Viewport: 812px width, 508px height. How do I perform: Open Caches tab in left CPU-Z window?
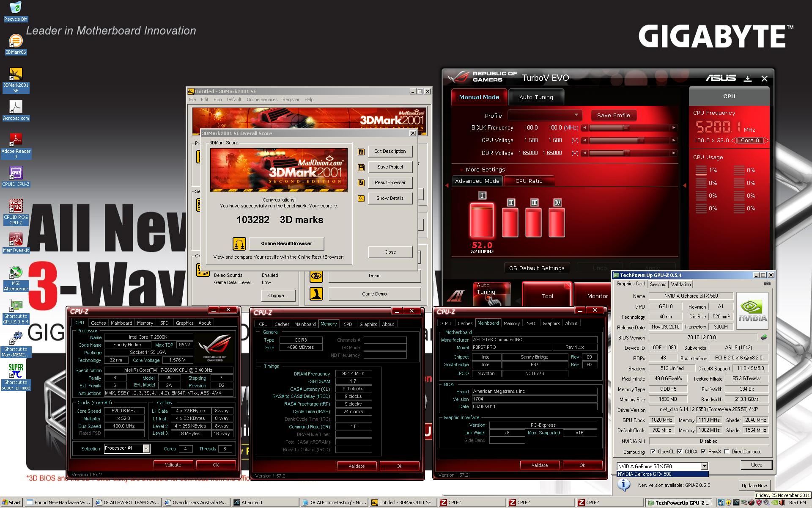(98, 323)
